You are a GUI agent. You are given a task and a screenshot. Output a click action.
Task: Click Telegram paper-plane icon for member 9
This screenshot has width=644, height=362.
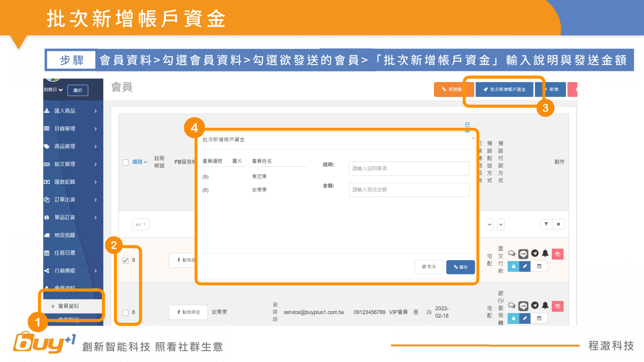pyautogui.click(x=535, y=253)
